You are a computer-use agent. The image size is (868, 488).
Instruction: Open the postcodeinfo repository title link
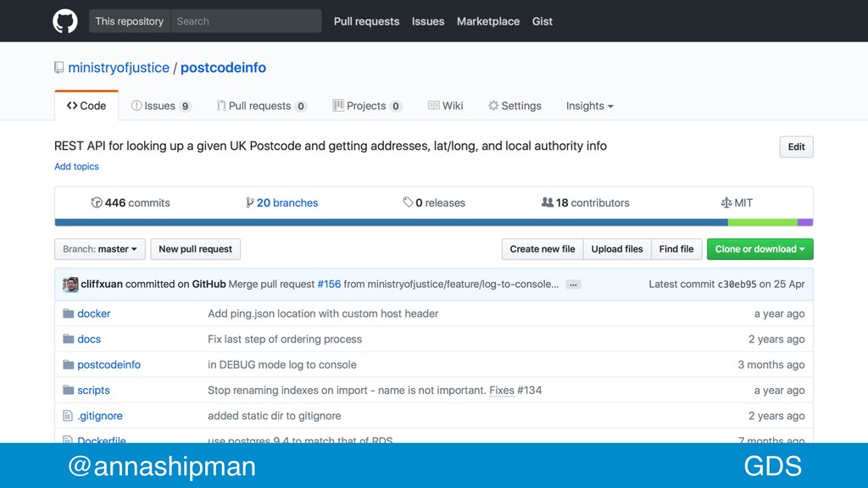tap(223, 68)
